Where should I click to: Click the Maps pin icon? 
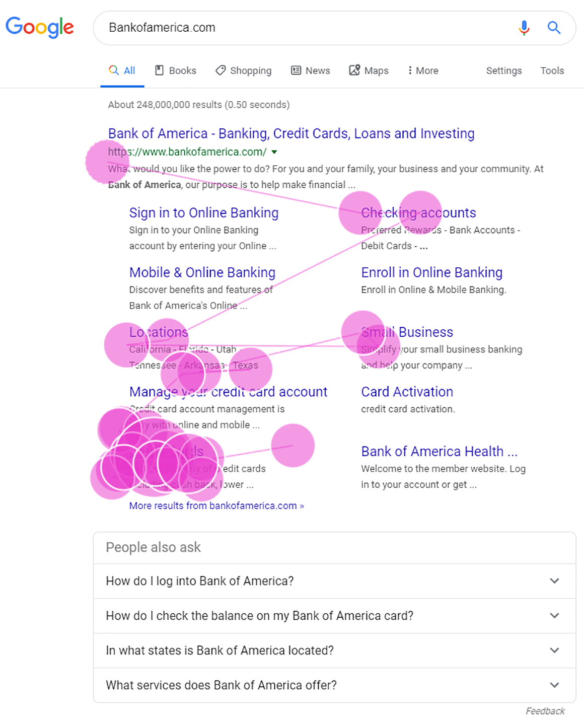coord(354,70)
